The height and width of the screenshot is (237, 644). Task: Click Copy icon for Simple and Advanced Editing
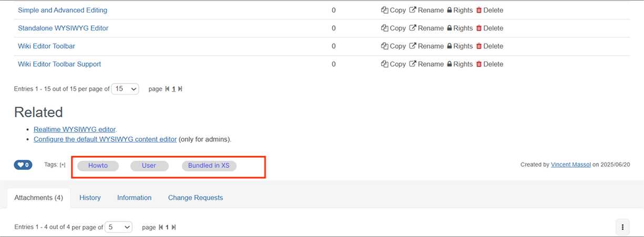tap(384, 10)
